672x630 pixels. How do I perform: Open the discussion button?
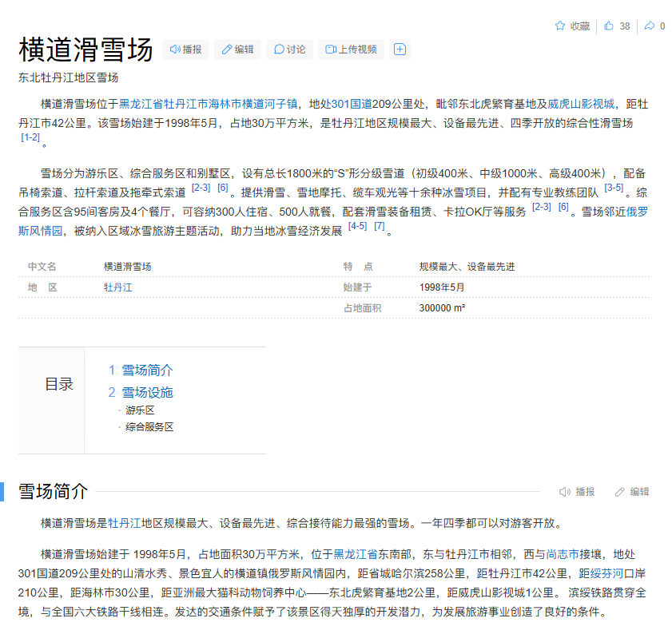(289, 50)
